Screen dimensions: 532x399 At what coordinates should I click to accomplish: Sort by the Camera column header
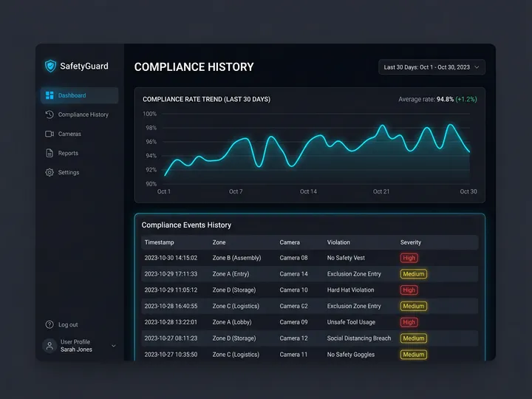pos(290,242)
